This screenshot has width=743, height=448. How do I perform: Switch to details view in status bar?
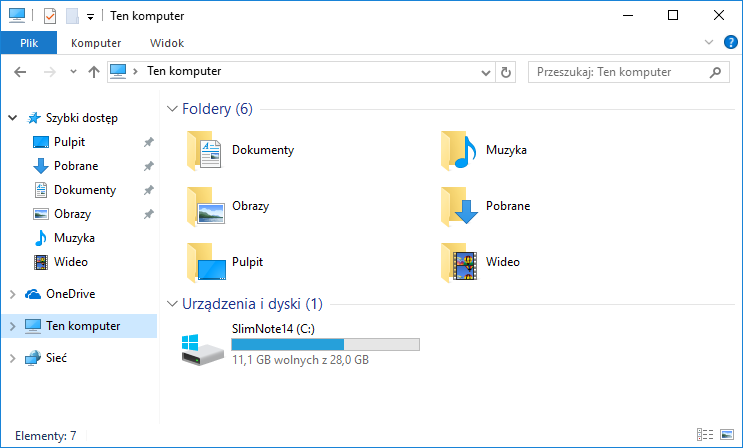(706, 435)
